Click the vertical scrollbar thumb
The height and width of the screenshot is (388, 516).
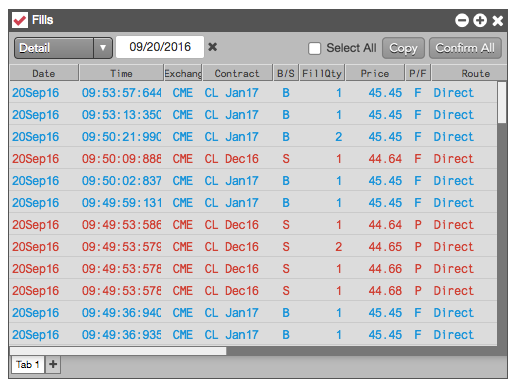(502, 103)
